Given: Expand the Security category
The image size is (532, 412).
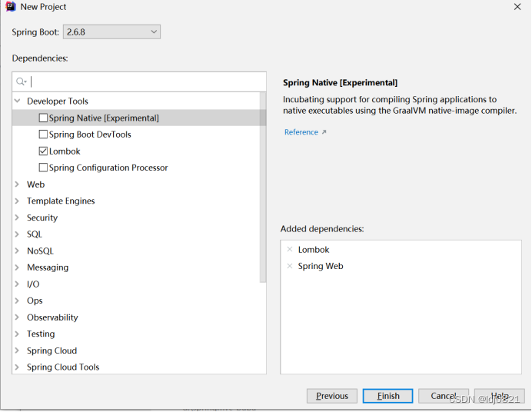Looking at the screenshot, I should (x=18, y=218).
